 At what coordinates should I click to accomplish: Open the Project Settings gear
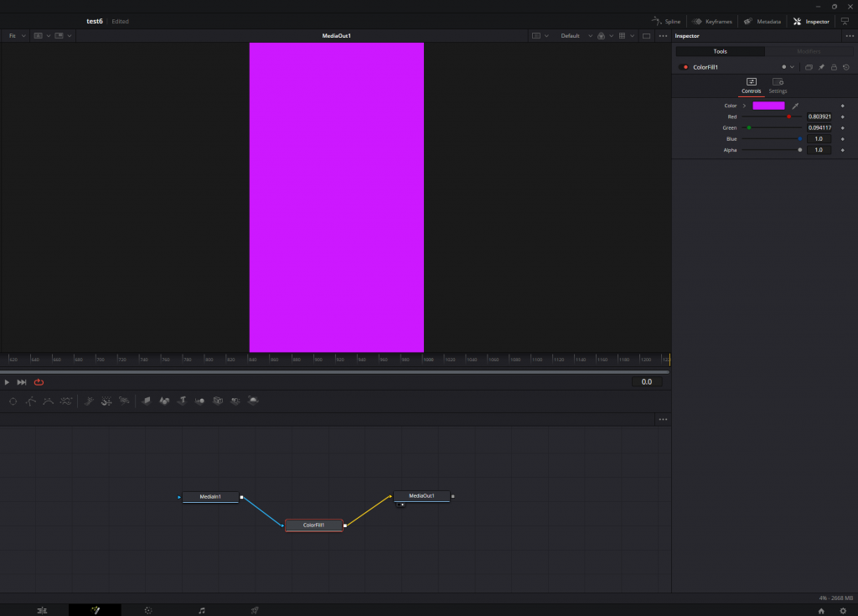(843, 610)
